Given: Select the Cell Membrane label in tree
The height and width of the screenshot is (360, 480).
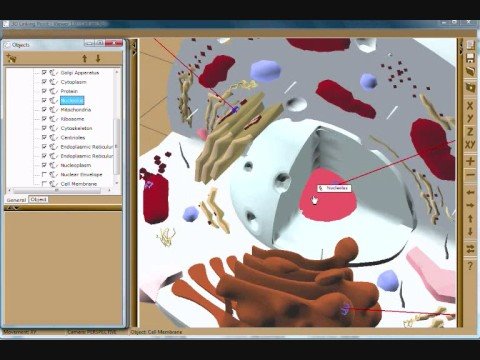Looking at the screenshot, I should tap(79, 184).
